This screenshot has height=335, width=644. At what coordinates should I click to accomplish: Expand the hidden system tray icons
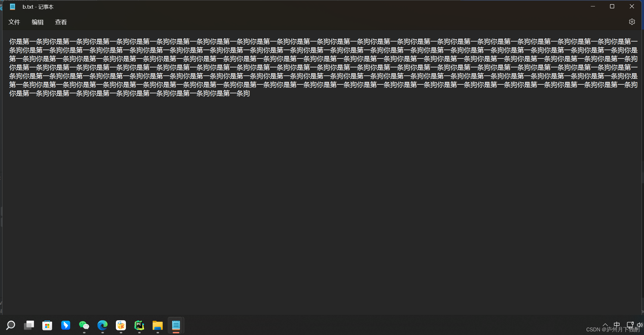pos(605,325)
